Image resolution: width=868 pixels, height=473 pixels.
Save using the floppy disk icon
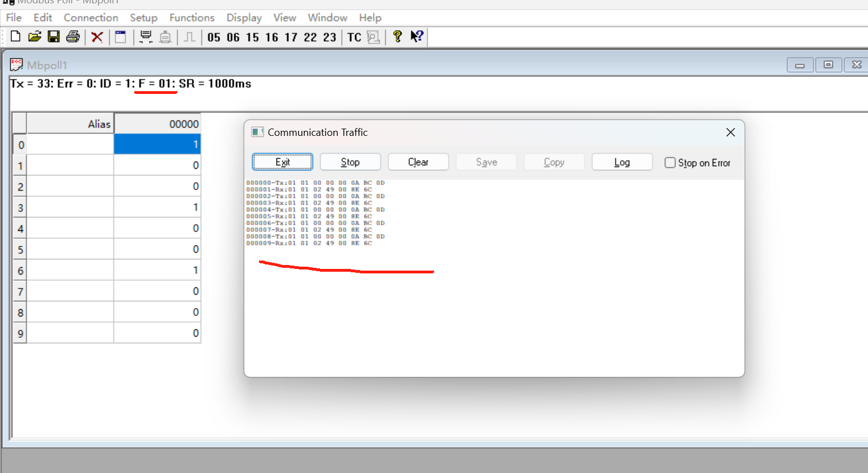point(54,37)
